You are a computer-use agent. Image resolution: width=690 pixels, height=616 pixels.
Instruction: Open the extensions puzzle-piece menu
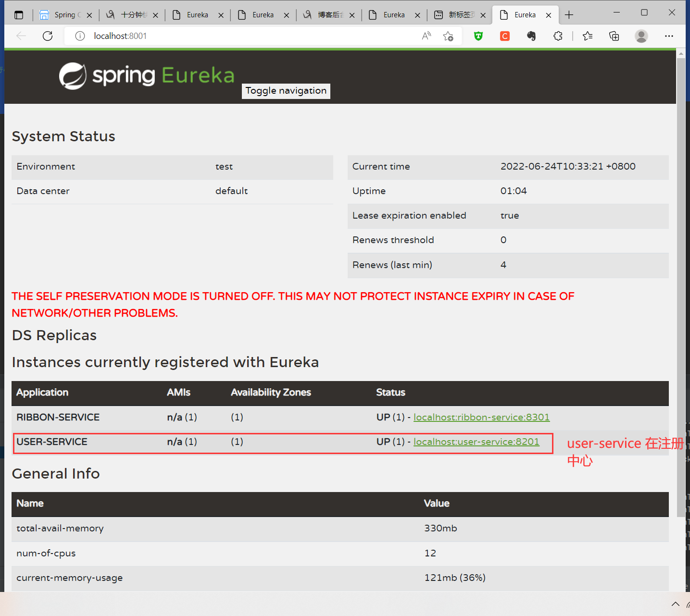point(558,36)
